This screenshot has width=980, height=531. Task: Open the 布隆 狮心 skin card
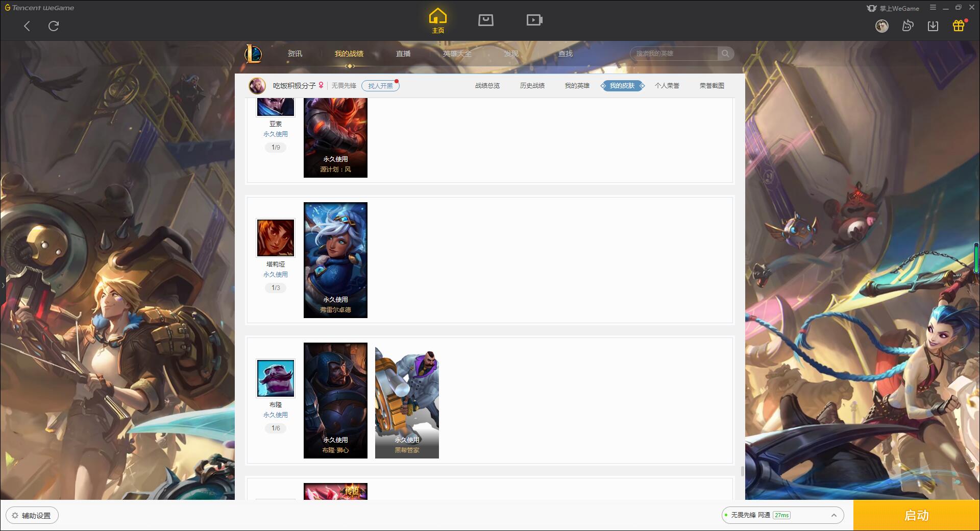coord(335,400)
